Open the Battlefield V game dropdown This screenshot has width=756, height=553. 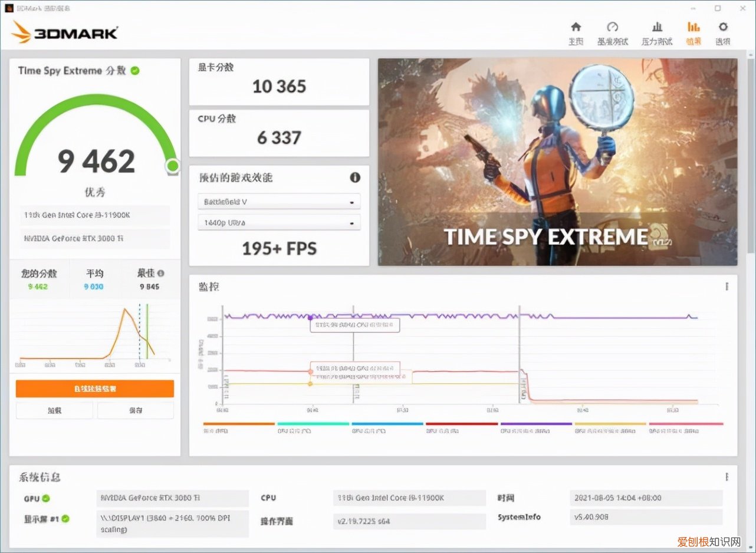278,201
